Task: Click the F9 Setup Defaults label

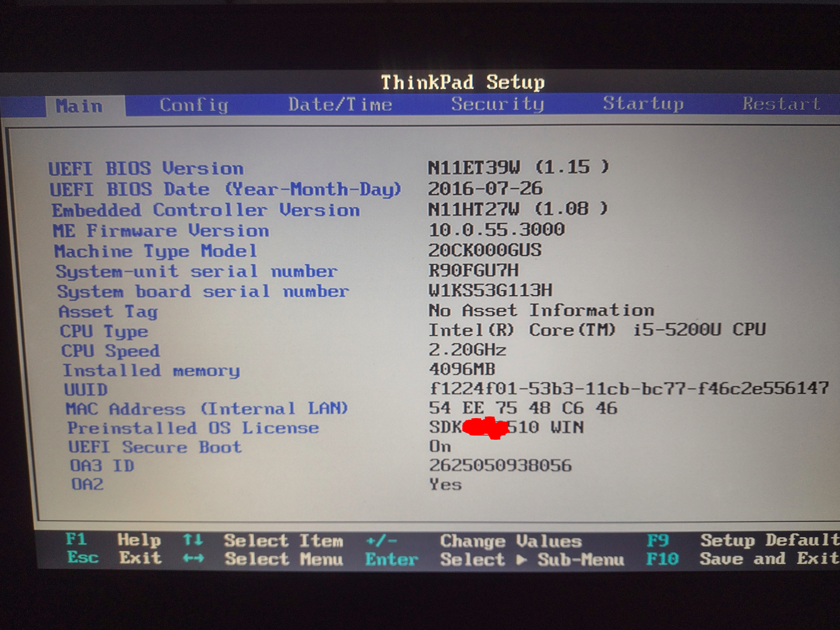Action: [658, 540]
